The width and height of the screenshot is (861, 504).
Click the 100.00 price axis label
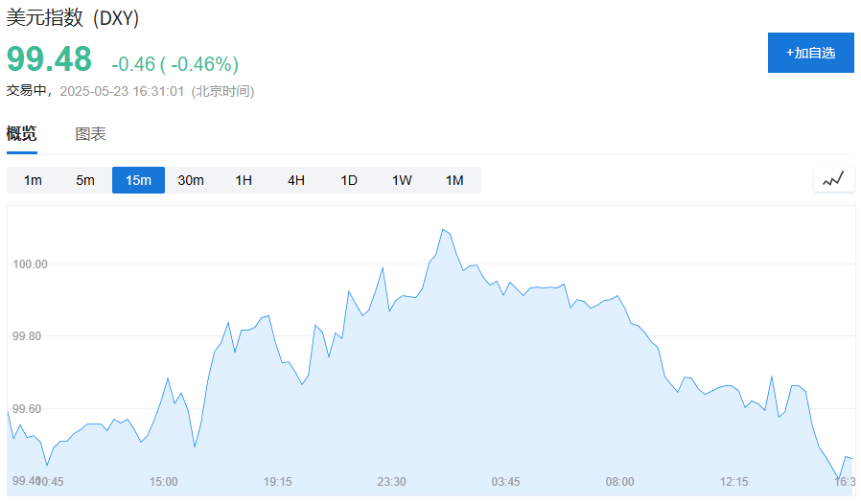pos(30,264)
